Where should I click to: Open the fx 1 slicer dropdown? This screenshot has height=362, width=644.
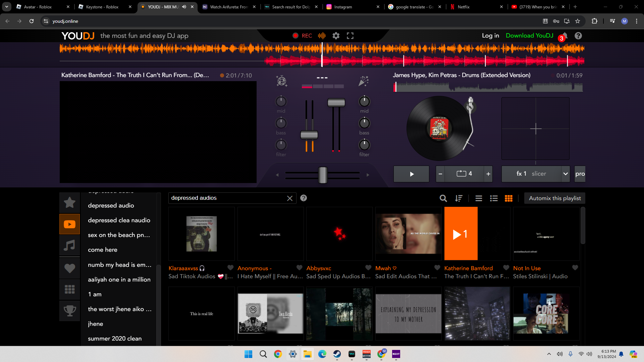(x=566, y=174)
